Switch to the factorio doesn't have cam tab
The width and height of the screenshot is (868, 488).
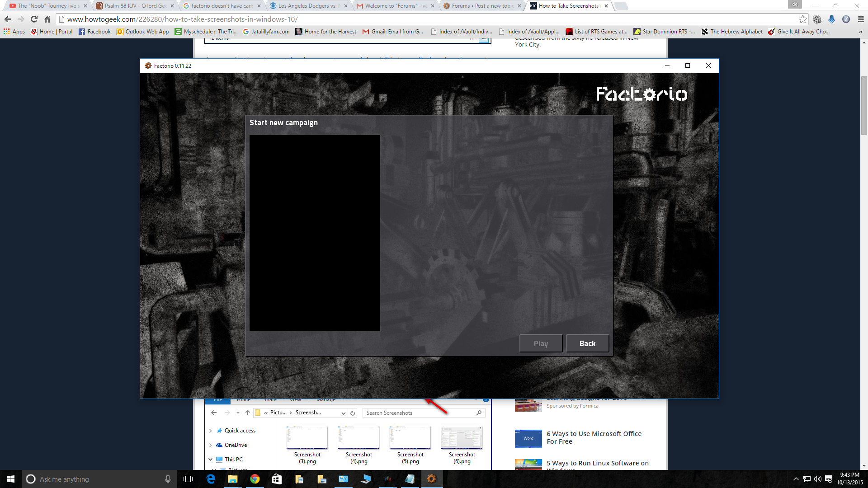(222, 6)
